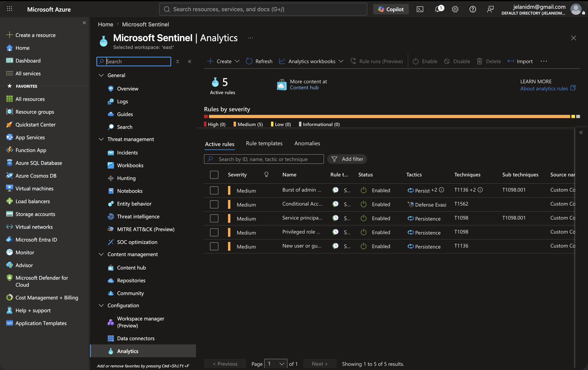The width and height of the screenshot is (588, 370).
Task: Open the Hunting page
Action: pyautogui.click(x=126, y=178)
